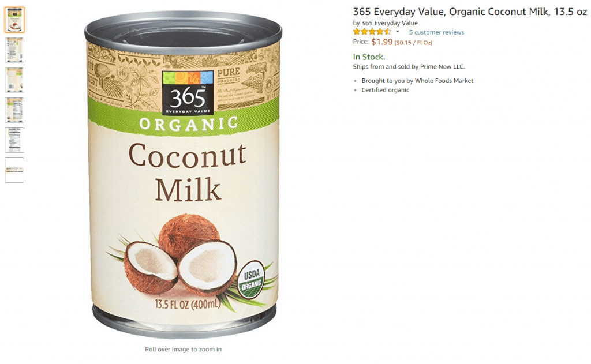
Task: Click the 365 logo on the can
Action: [x=188, y=93]
